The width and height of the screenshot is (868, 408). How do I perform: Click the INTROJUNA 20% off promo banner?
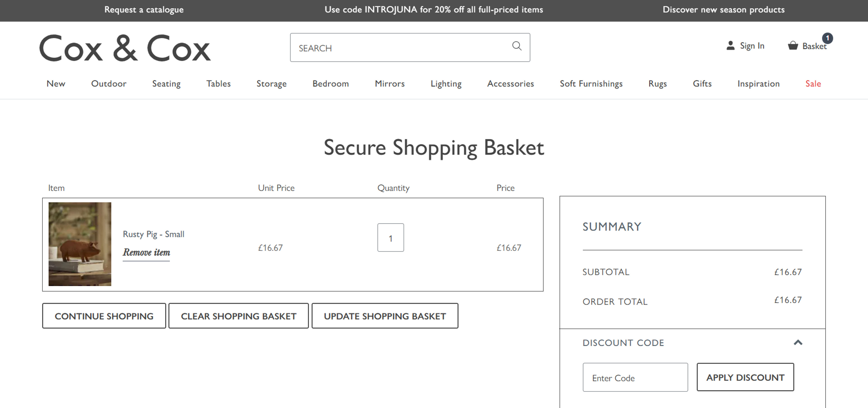pyautogui.click(x=434, y=10)
